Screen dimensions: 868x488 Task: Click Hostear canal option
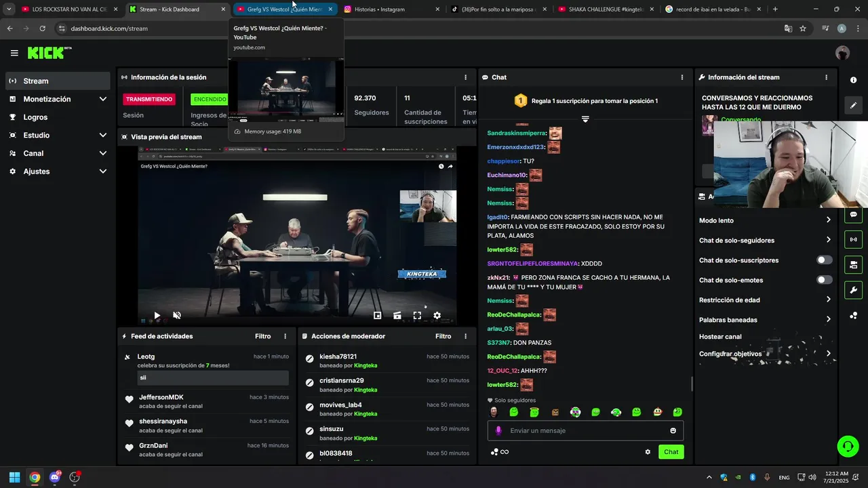[720, 337]
